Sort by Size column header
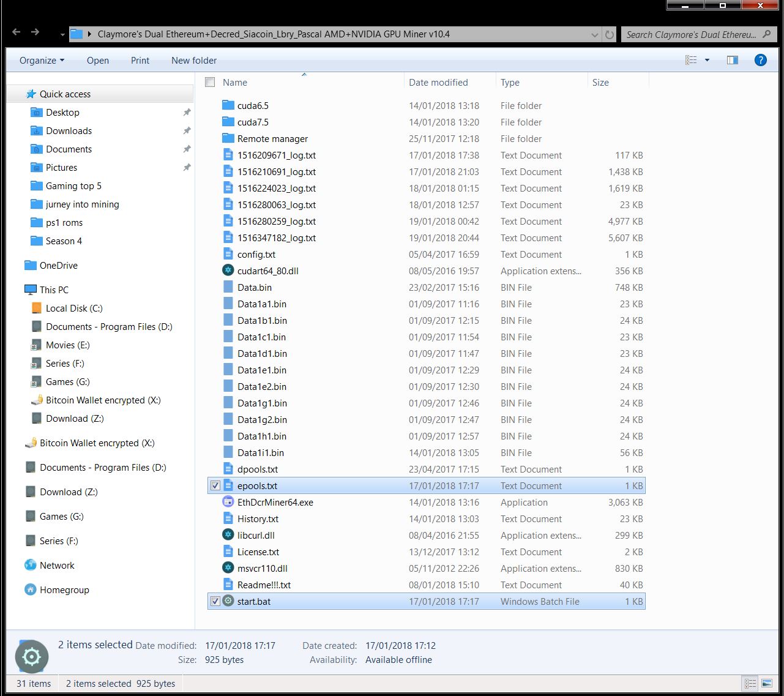The image size is (784, 696). [600, 82]
